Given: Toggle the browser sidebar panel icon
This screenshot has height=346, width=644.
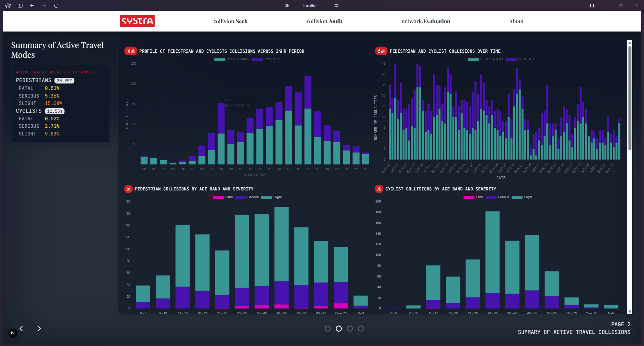Looking at the screenshot, I should (x=20, y=6).
